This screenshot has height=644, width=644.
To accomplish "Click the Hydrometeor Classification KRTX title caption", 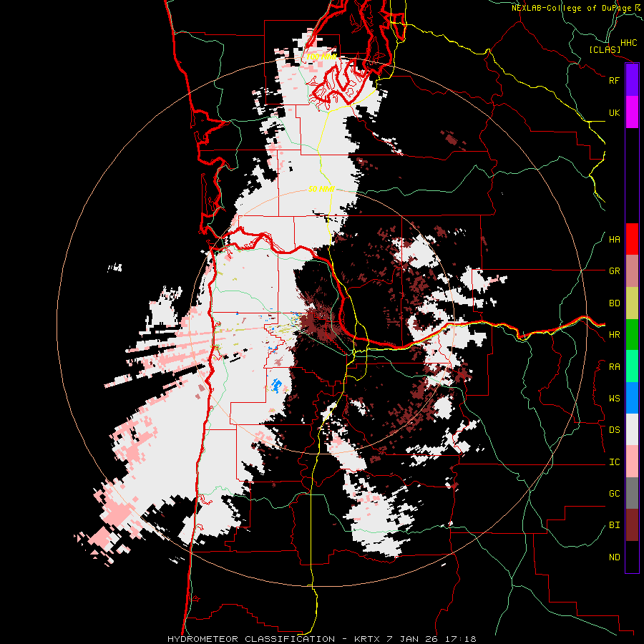I will tap(321, 639).
